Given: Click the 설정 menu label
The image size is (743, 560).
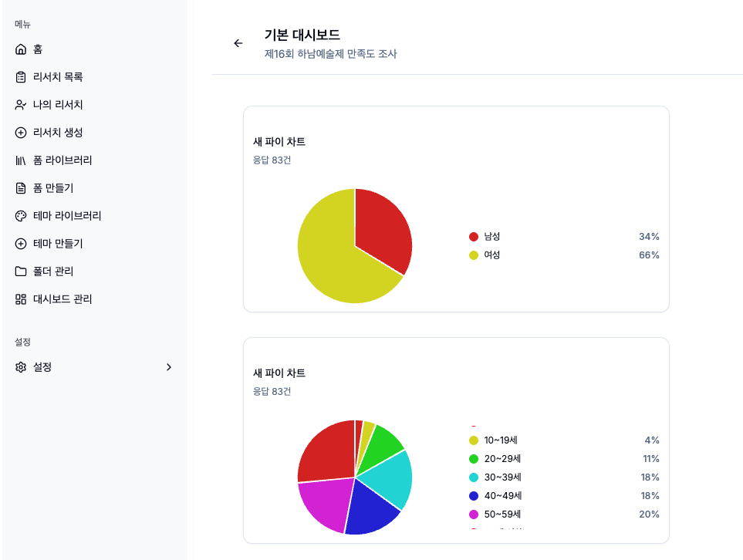Looking at the screenshot, I should point(42,367).
